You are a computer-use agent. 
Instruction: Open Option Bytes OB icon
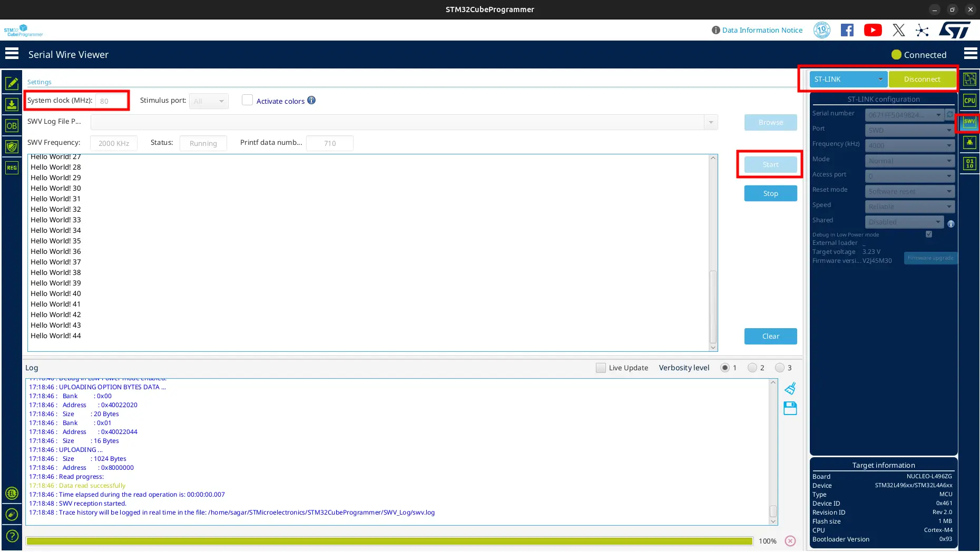tap(12, 125)
